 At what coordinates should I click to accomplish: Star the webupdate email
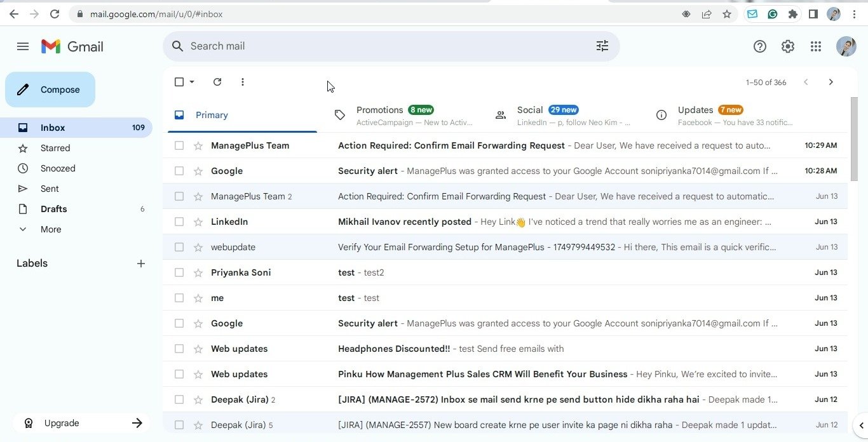coord(198,247)
